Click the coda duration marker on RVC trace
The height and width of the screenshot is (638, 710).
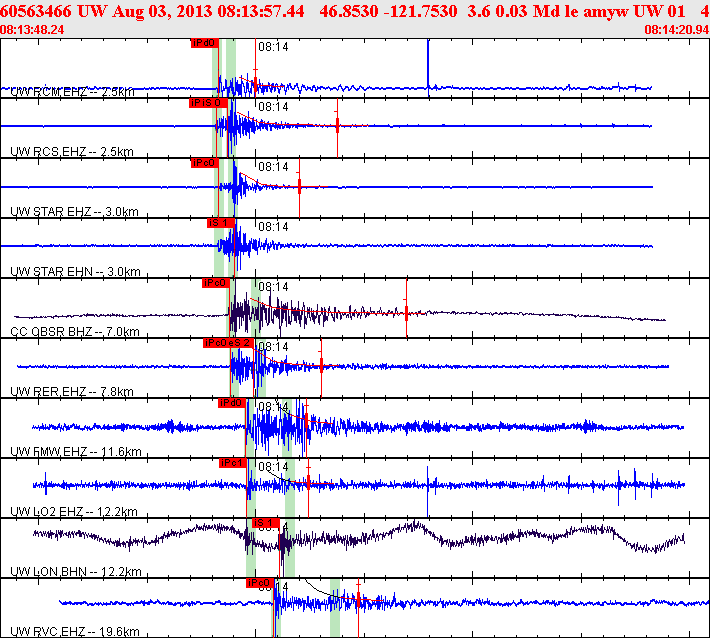click(358, 600)
